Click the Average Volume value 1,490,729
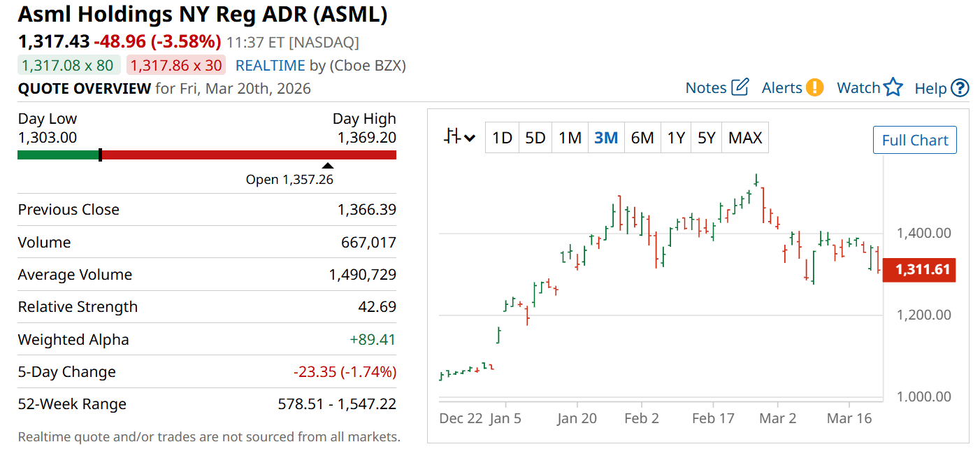 [x=363, y=275]
